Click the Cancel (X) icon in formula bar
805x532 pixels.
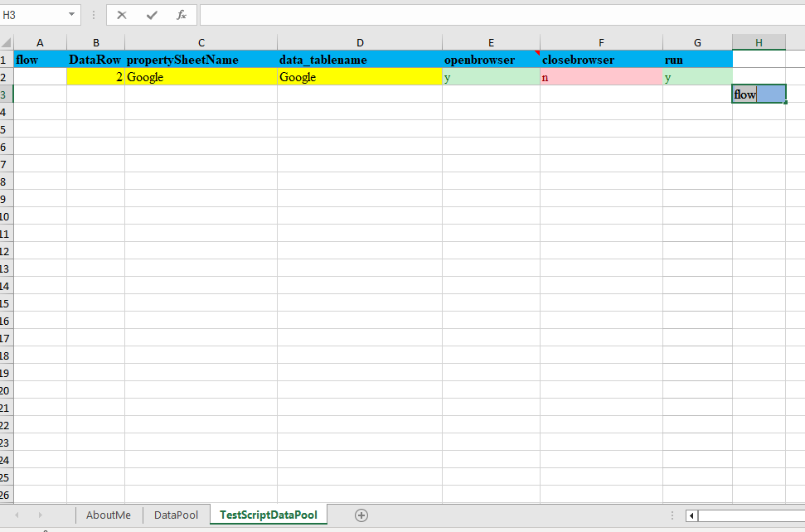(x=122, y=15)
